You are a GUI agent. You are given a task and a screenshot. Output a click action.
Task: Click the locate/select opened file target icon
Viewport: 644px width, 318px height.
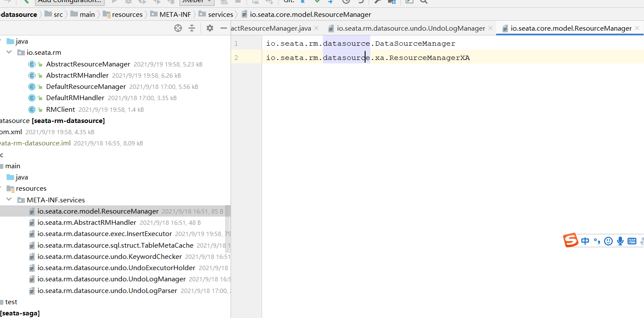(178, 28)
